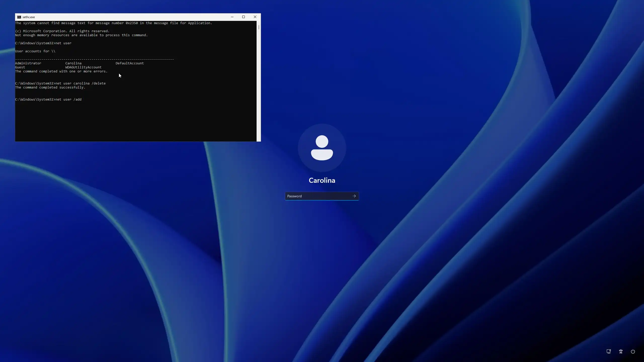Open the Accessibility options icon
644x362 pixels.
[621, 351]
